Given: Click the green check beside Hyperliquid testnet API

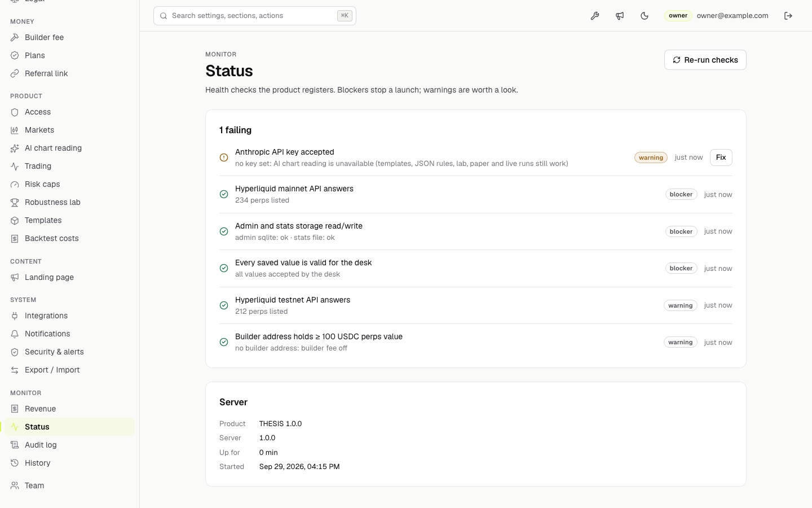Looking at the screenshot, I should click(224, 305).
